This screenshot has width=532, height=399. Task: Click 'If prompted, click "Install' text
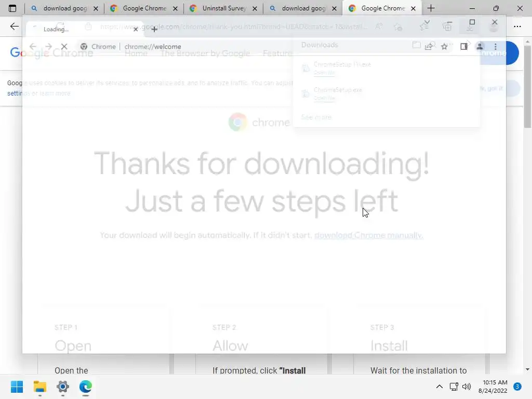click(259, 370)
